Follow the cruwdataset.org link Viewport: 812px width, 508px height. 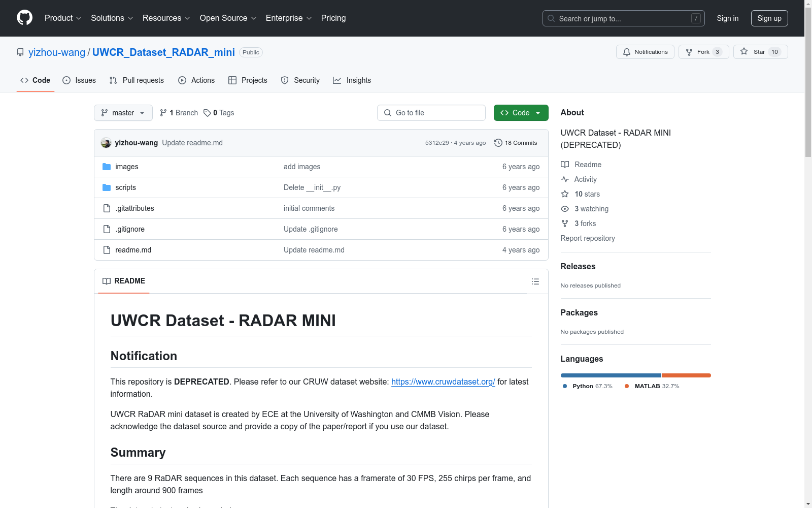click(x=443, y=382)
